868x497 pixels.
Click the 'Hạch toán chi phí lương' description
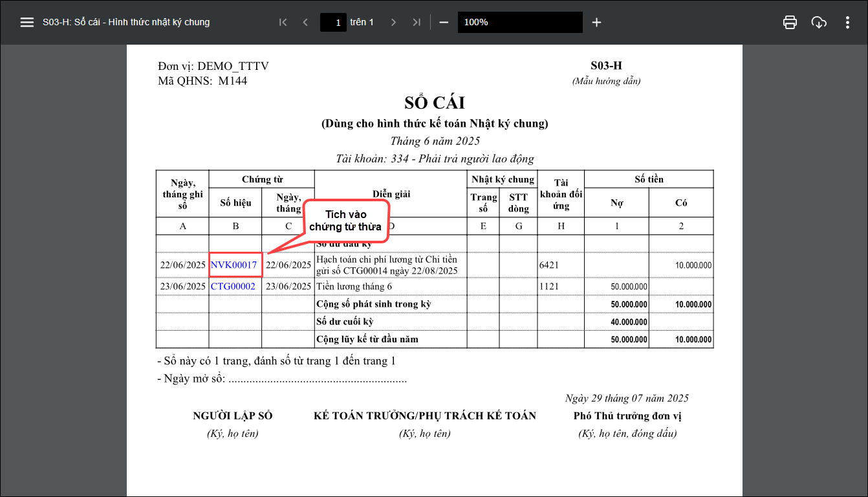coord(387,265)
